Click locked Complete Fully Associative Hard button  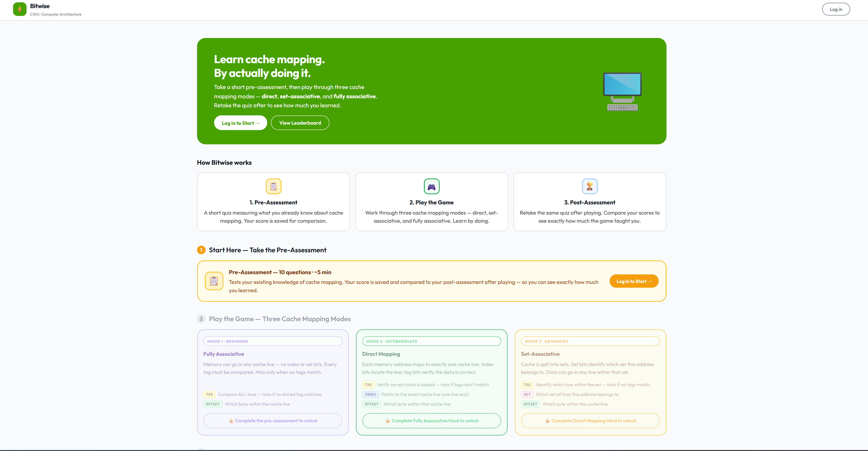431,421
